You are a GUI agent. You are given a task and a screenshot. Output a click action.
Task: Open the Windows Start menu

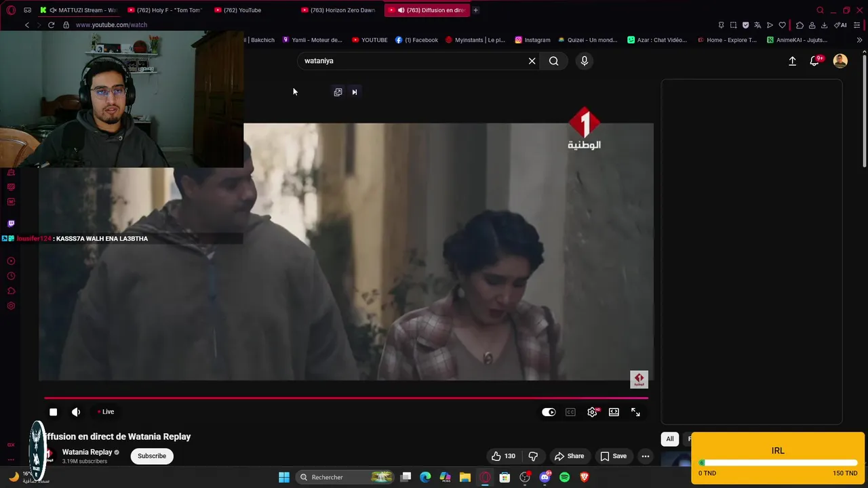(x=284, y=477)
